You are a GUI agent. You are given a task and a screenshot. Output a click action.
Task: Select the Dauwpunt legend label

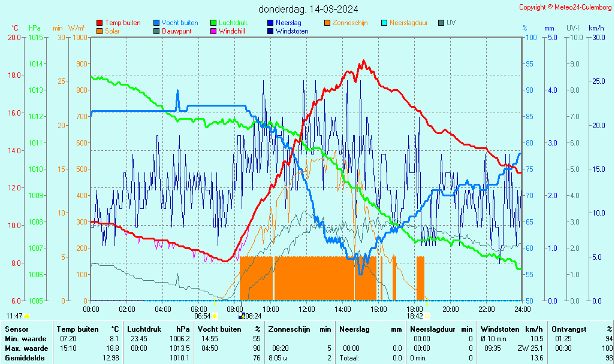[176, 31]
